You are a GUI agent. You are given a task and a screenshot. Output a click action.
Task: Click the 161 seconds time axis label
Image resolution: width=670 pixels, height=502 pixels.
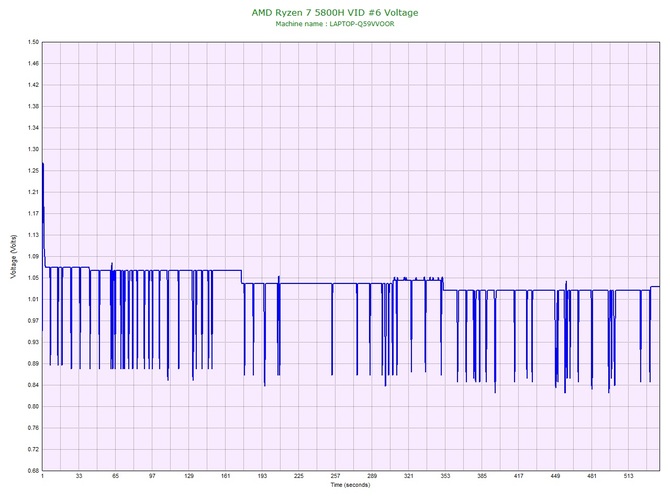coord(226,476)
